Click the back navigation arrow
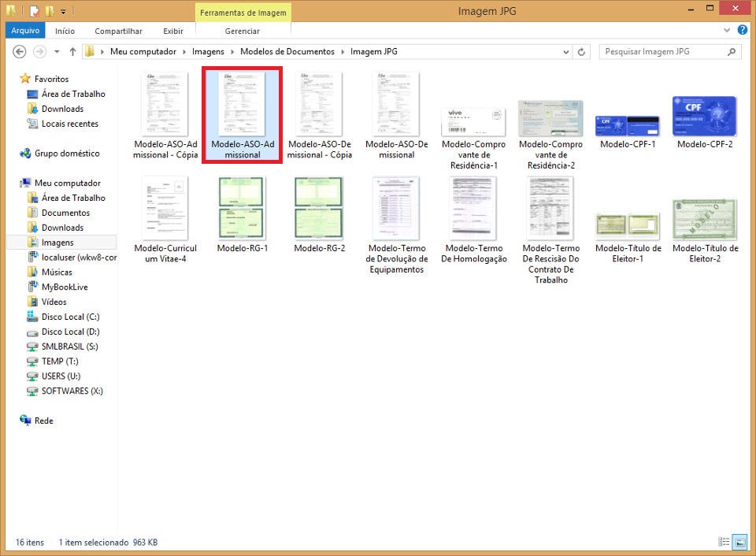 point(20,51)
